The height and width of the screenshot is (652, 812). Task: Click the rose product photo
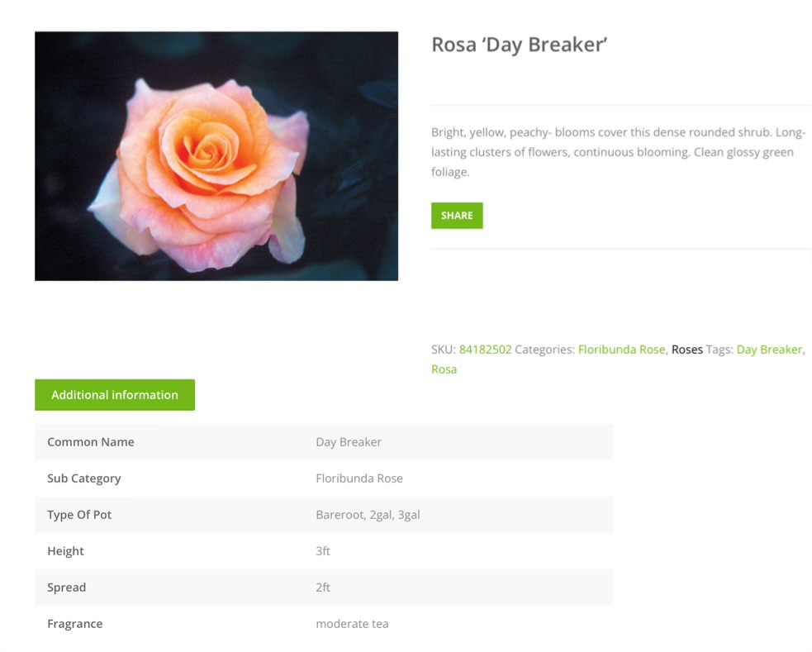(x=216, y=156)
